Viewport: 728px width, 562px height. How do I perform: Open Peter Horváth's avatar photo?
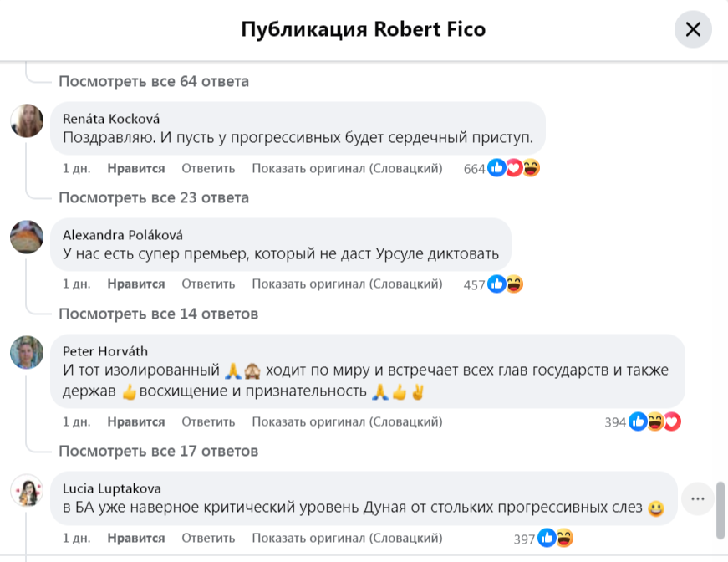tap(27, 352)
